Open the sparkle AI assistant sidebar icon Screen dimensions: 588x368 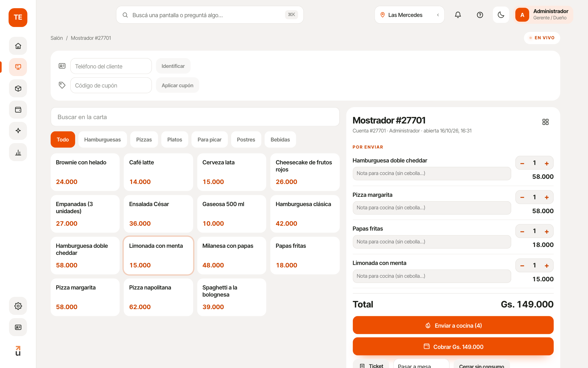tap(18, 131)
